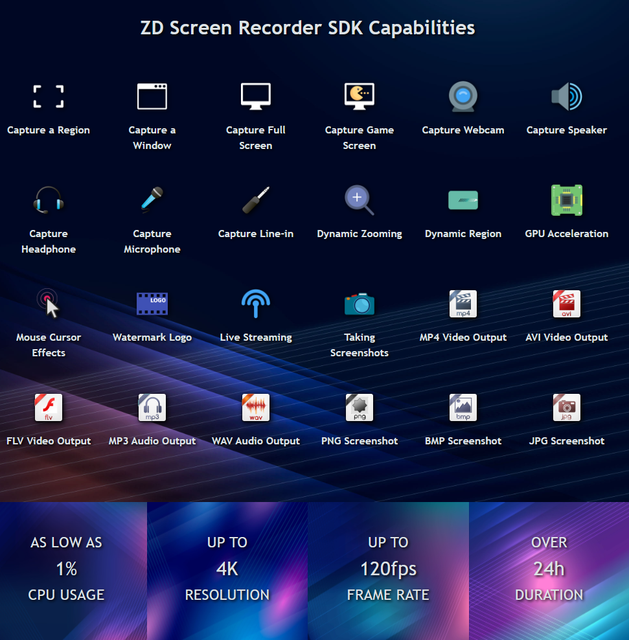Open the Taking Screenshots camera icon
Screen dimensions: 629x640
click(359, 303)
